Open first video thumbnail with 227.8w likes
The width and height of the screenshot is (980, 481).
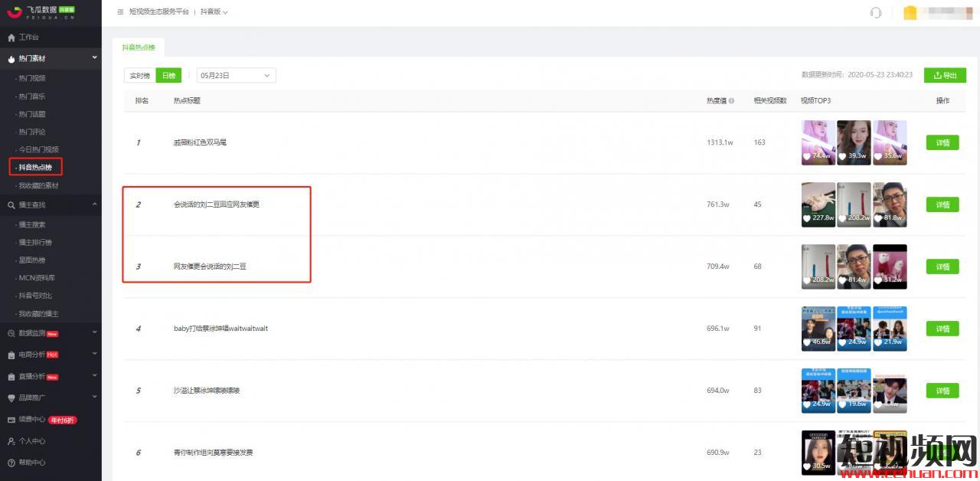pyautogui.click(x=818, y=205)
